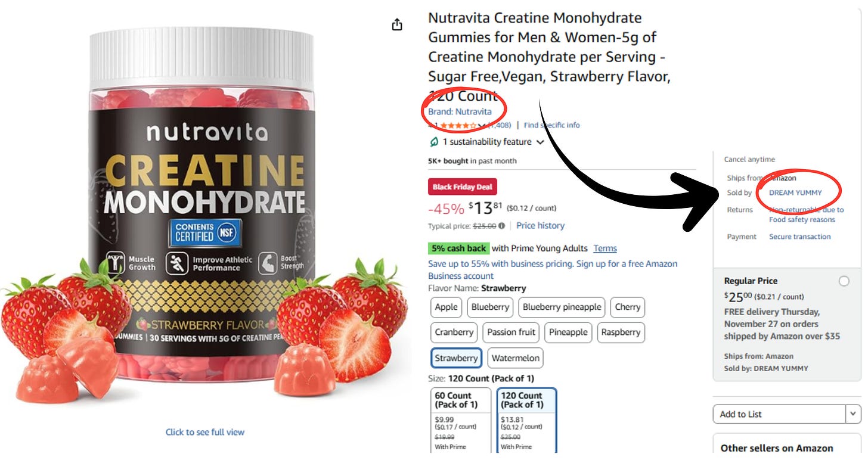Open the DREAM YUMMY seller link
The width and height of the screenshot is (868, 460).
[x=795, y=192]
